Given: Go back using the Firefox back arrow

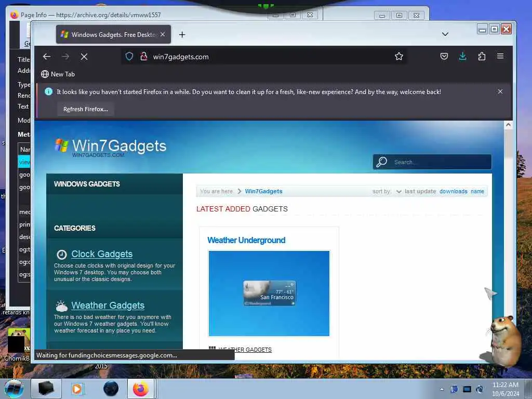Looking at the screenshot, I should pyautogui.click(x=47, y=57).
